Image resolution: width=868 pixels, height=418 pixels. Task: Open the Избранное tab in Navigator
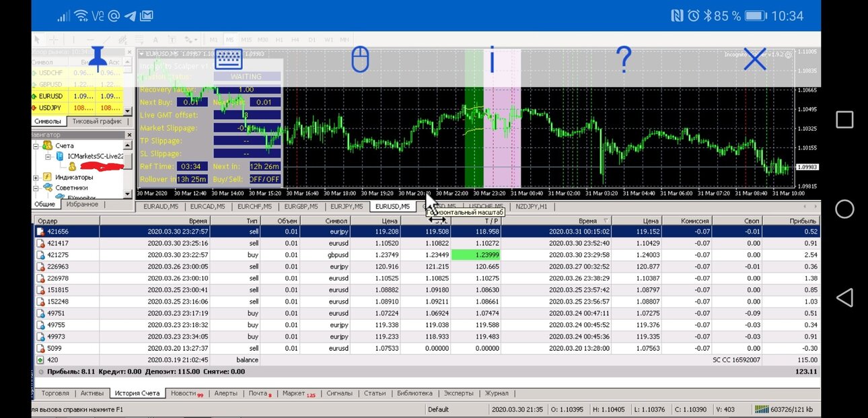[82, 204]
